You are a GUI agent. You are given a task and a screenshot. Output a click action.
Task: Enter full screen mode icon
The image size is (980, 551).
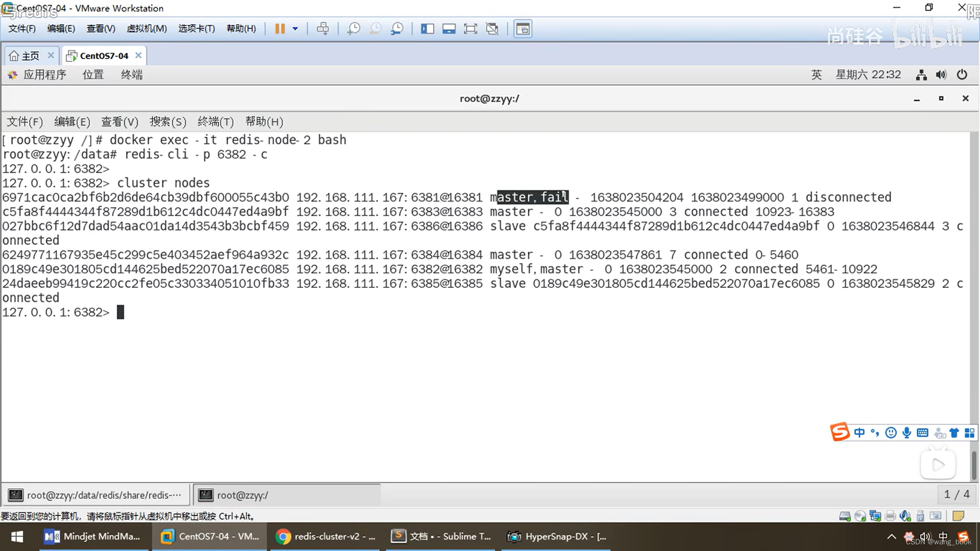click(470, 29)
